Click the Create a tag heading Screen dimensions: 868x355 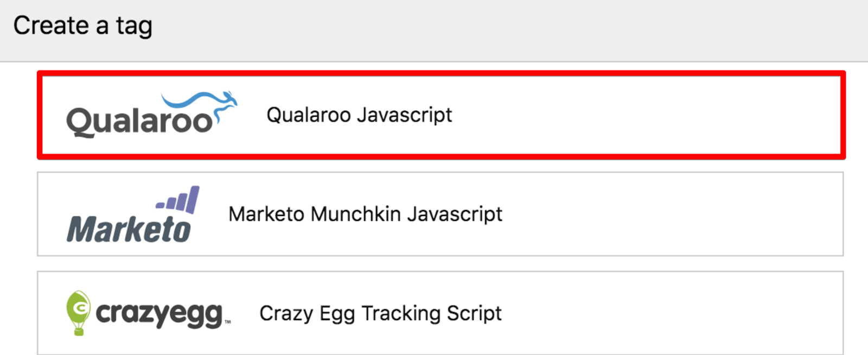point(82,26)
